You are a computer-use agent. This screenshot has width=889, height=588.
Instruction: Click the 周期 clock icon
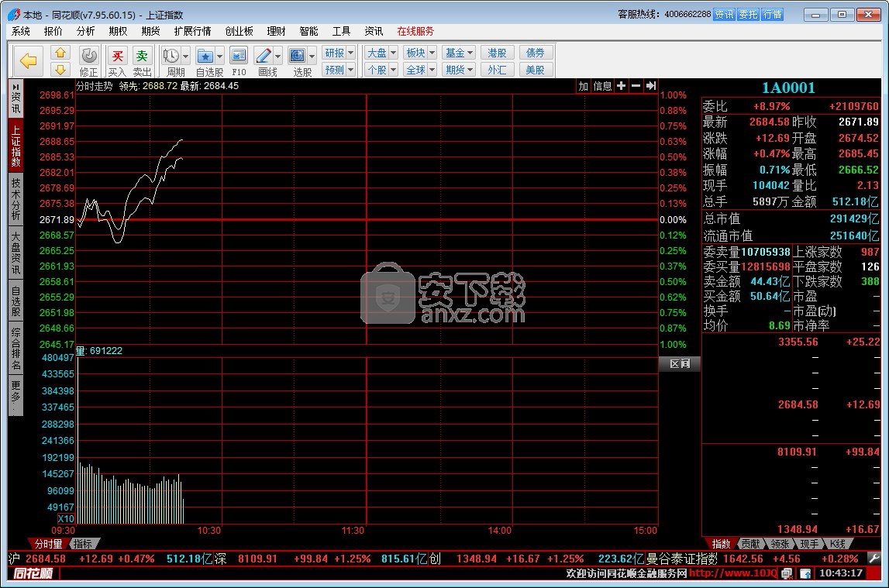(171, 56)
